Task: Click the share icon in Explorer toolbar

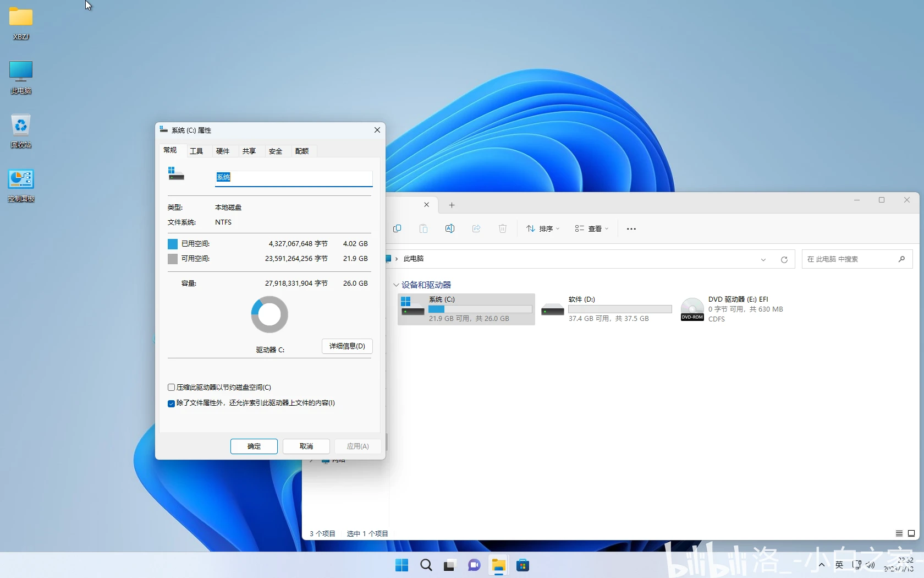Action: click(x=476, y=228)
